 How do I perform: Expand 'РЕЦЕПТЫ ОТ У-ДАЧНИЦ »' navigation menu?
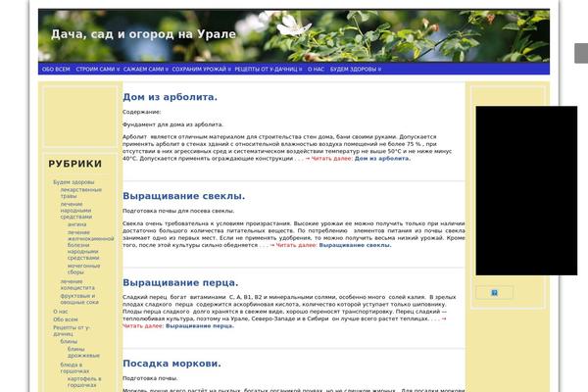coord(269,69)
